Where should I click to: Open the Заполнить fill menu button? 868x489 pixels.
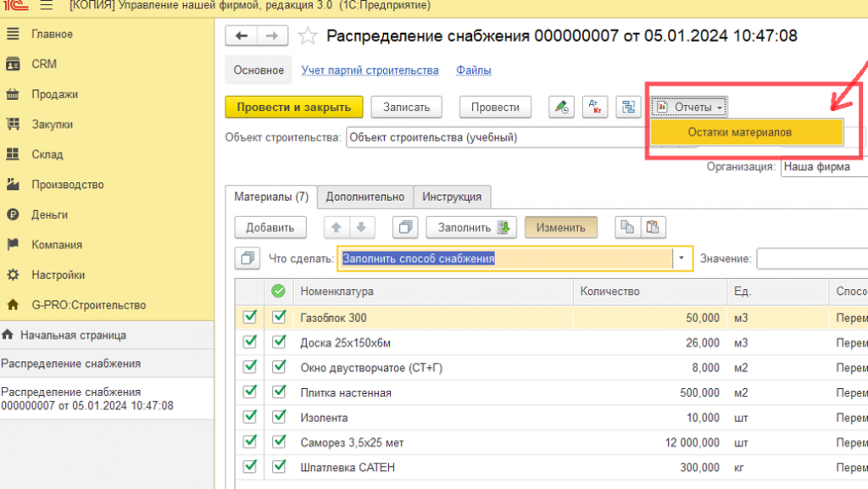click(x=471, y=227)
